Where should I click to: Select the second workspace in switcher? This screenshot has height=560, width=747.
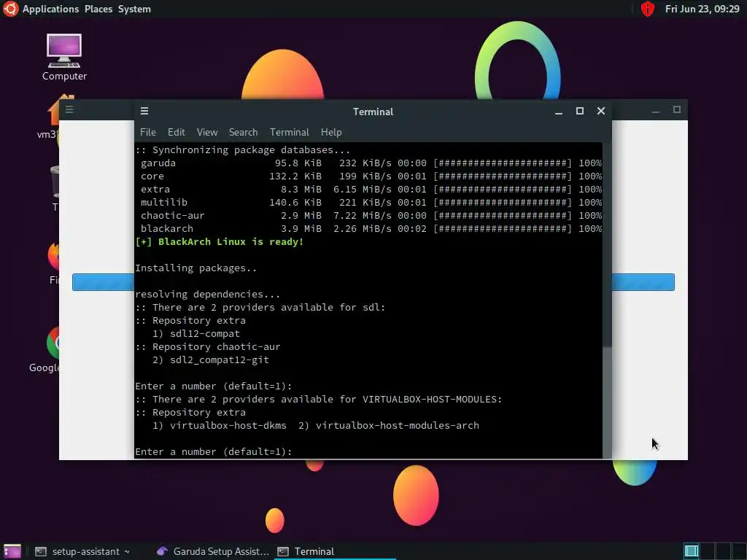click(x=707, y=551)
